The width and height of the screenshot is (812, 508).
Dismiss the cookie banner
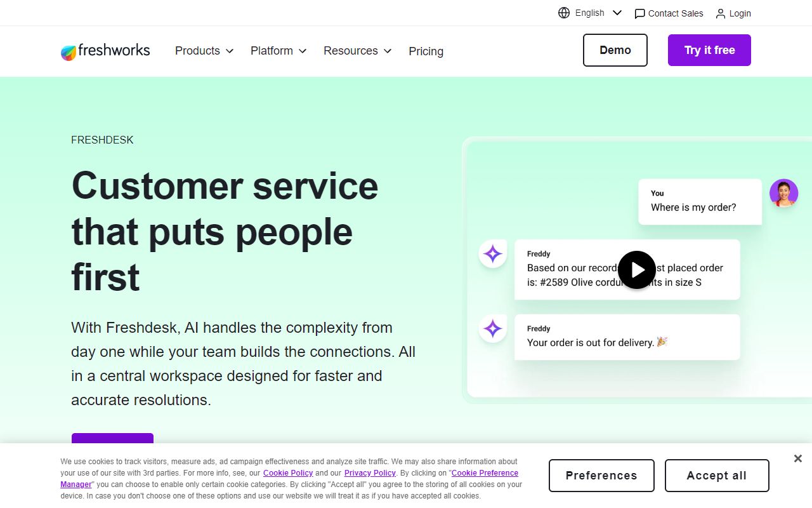tap(797, 458)
